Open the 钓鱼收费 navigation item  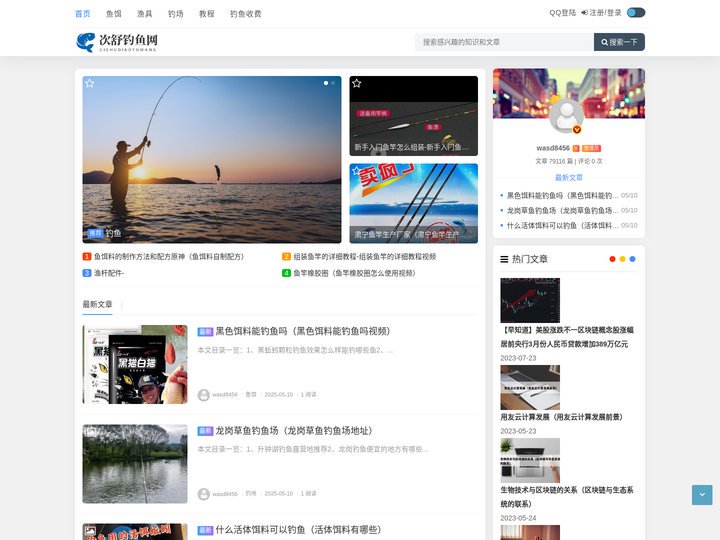[246, 14]
